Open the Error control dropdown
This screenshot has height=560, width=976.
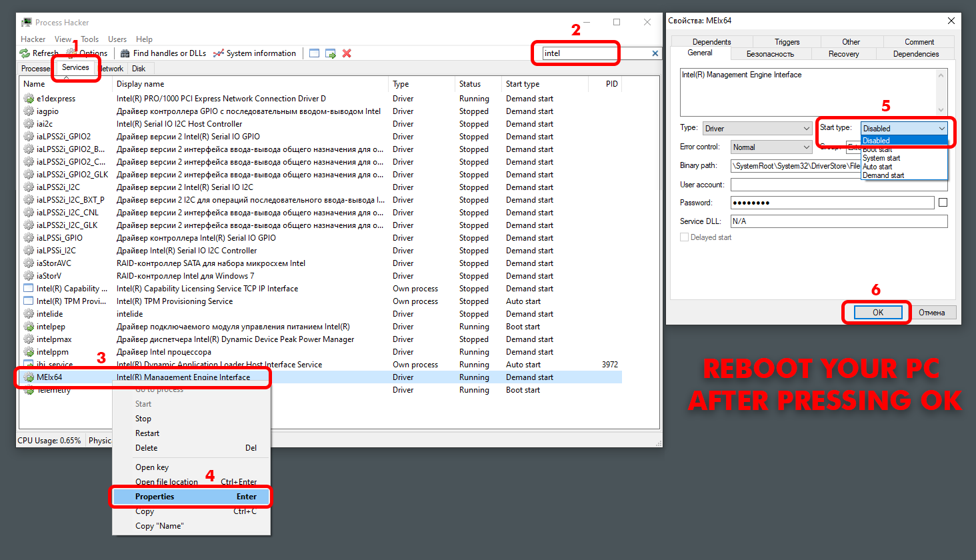(x=771, y=147)
